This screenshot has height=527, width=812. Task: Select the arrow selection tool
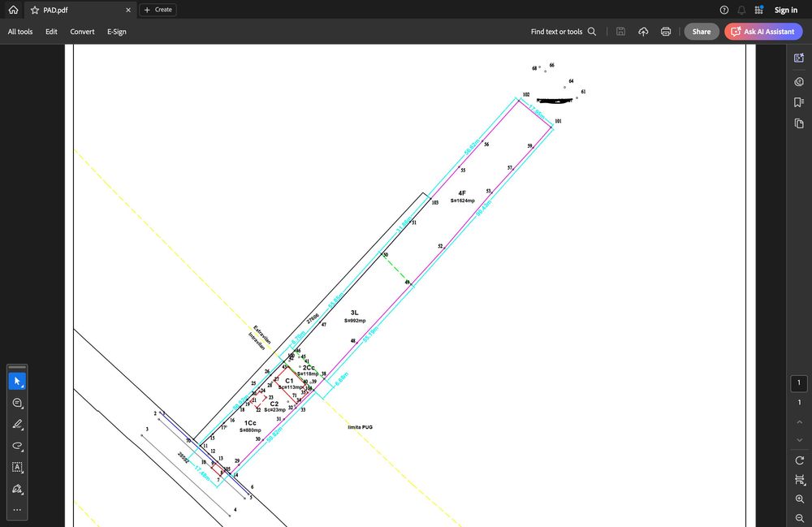[17, 382]
